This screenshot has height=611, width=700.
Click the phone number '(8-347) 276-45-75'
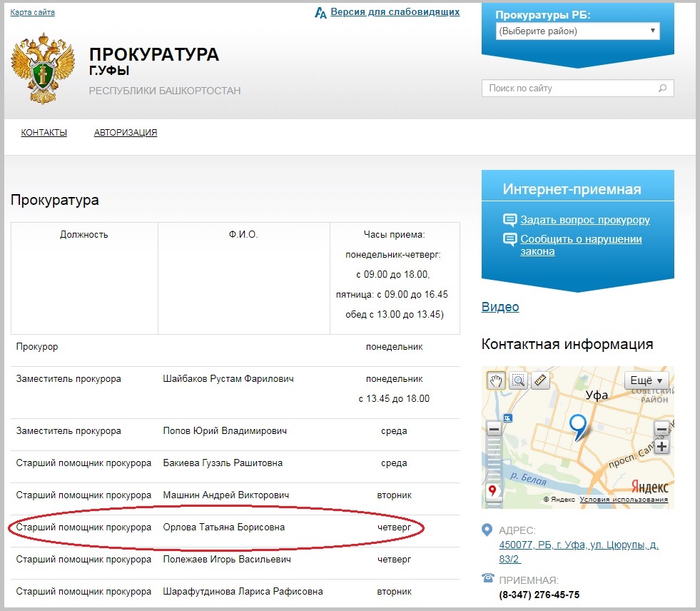click(x=539, y=595)
